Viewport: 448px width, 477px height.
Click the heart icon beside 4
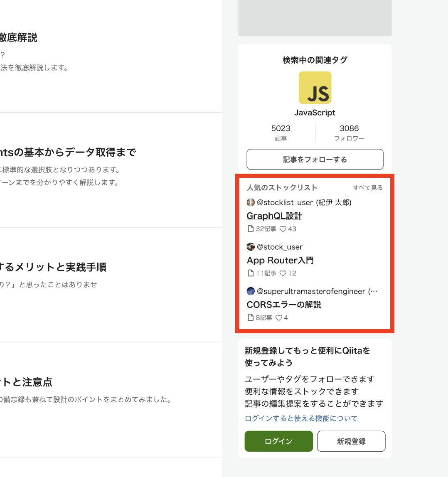279,317
